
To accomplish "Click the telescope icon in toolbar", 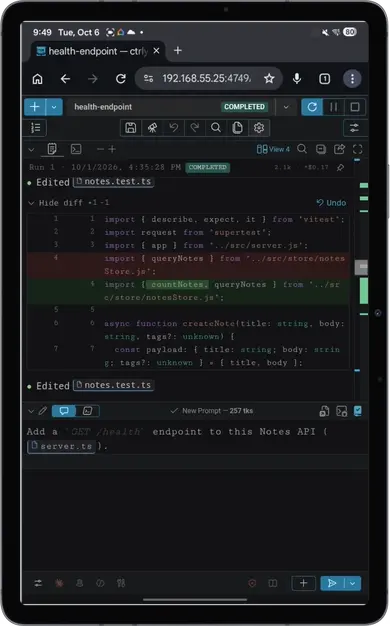I will (152, 128).
